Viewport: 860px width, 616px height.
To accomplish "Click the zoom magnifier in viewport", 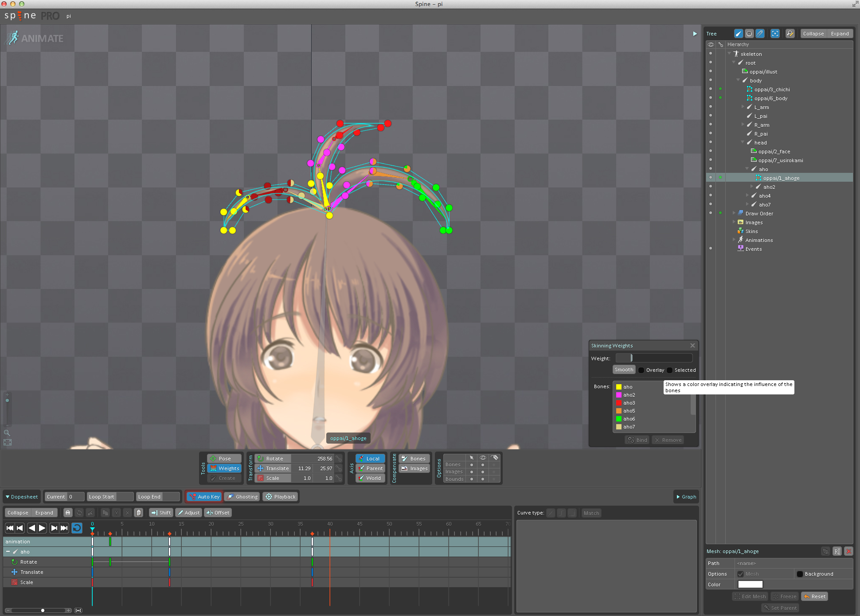I will tap(7, 433).
